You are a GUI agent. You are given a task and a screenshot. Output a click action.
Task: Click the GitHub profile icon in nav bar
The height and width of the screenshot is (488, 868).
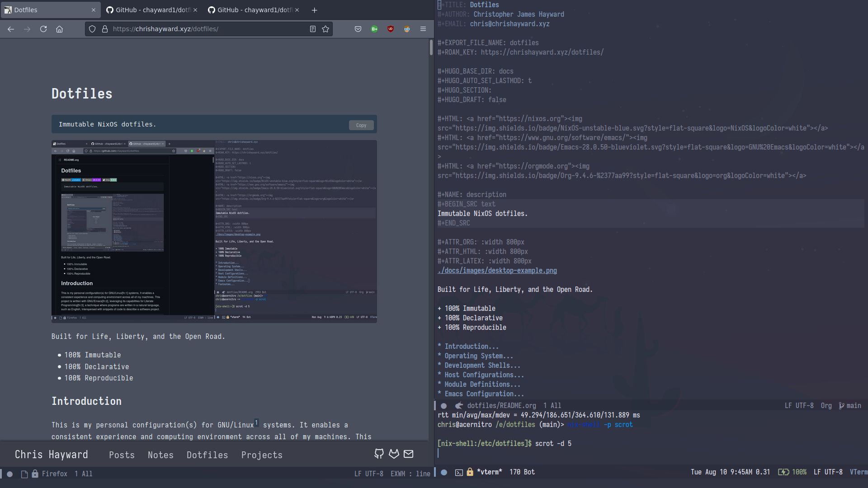click(379, 454)
